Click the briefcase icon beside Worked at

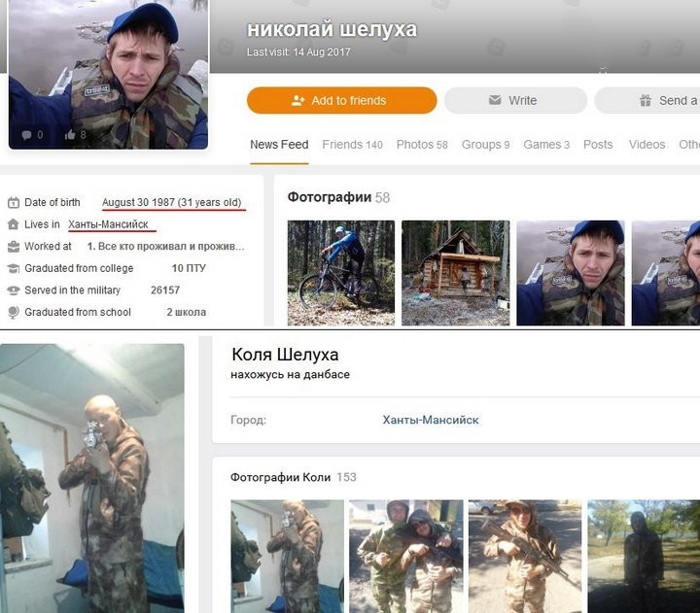(14, 247)
